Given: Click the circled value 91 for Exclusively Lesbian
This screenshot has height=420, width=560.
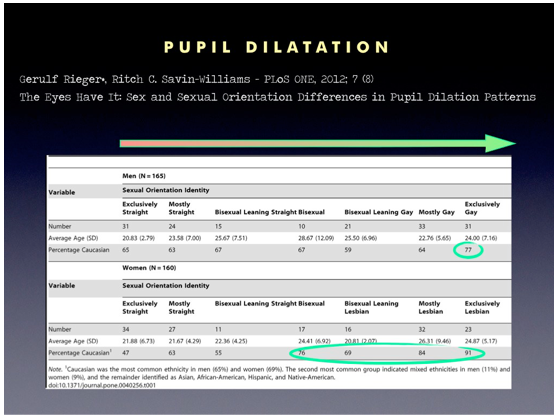Looking at the screenshot, I should [468, 353].
